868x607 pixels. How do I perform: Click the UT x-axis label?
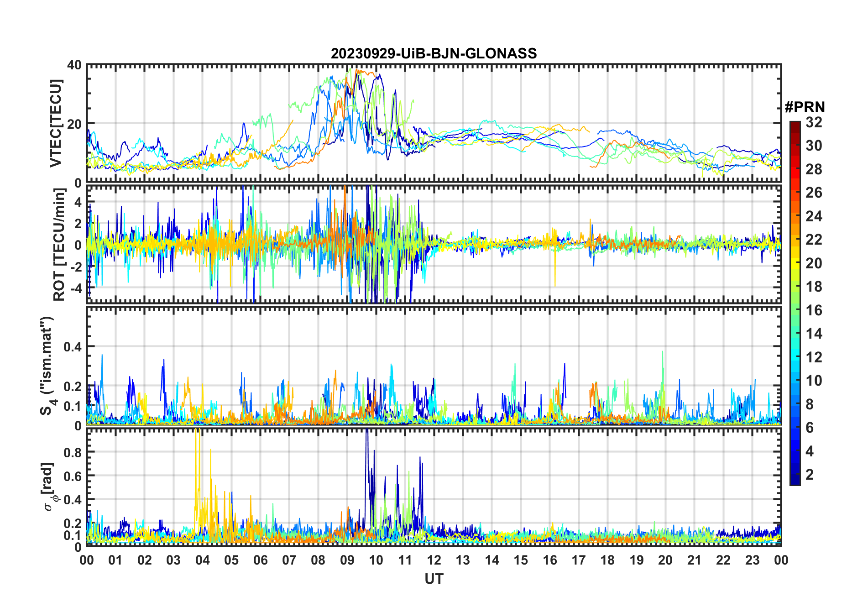(434, 579)
